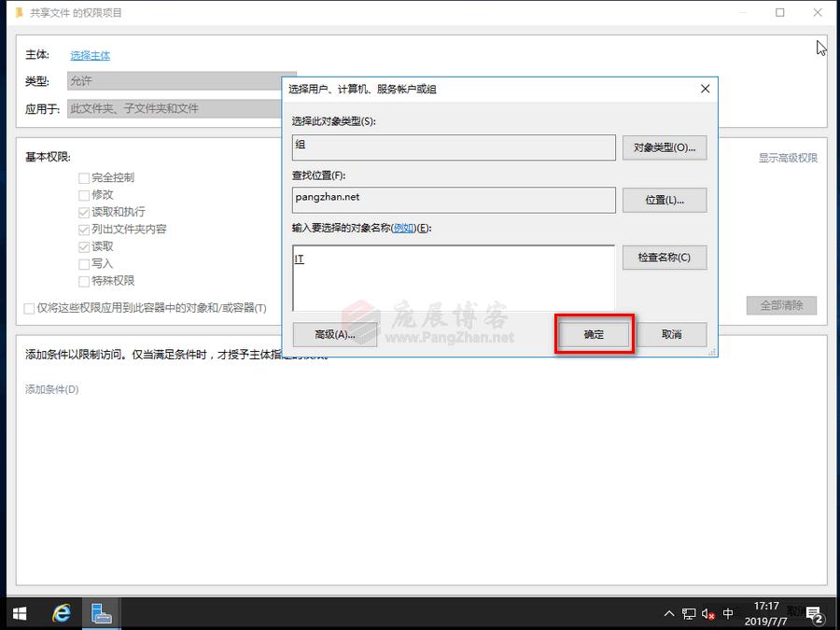The image size is (840, 630).
Task: Show hidden tray icons with the chevron
Action: 669,613
